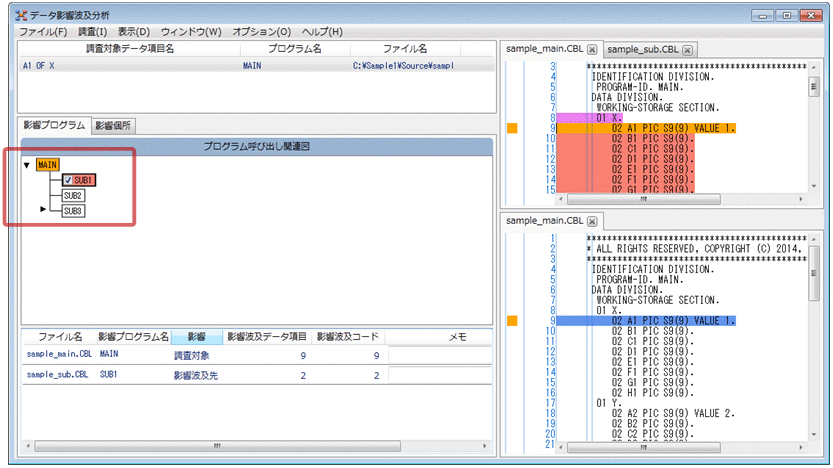
Task: Sort by the 影響 column header
Action: [197, 337]
